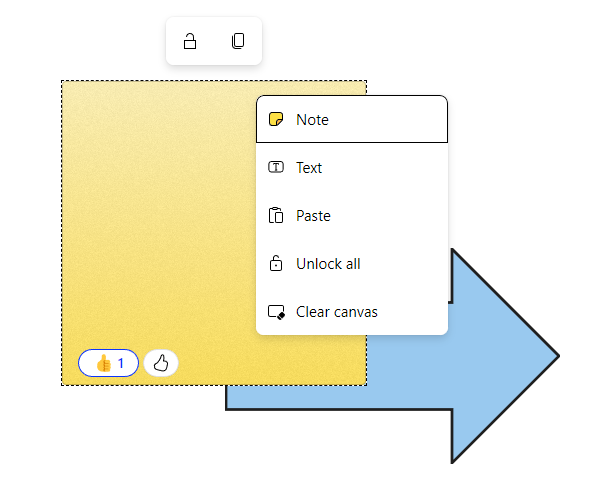Select the Paste menu entry
601x481 pixels.
point(352,215)
